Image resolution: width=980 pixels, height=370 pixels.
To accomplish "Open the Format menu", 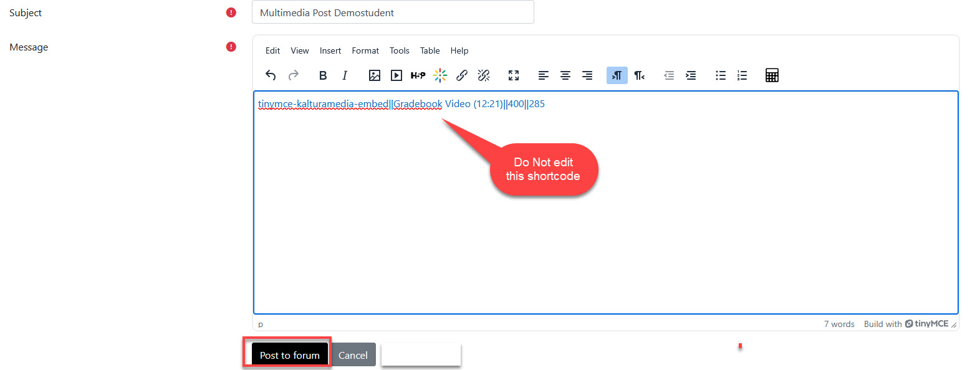I will click(x=365, y=50).
